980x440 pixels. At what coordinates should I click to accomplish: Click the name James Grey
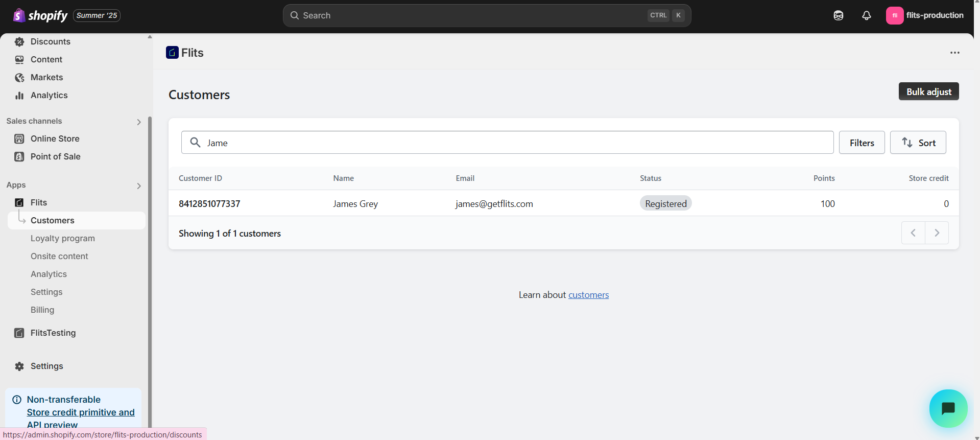tap(355, 204)
